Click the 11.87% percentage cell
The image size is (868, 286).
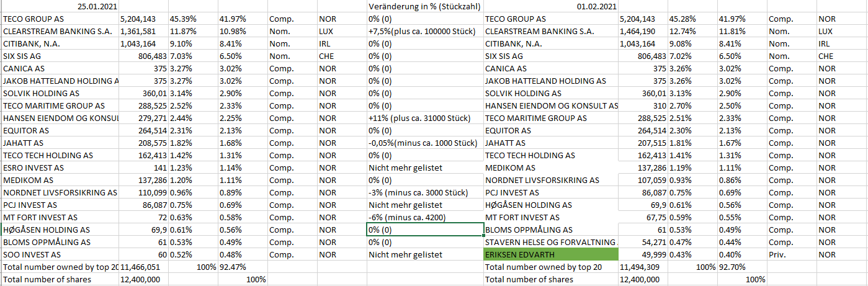pos(192,32)
